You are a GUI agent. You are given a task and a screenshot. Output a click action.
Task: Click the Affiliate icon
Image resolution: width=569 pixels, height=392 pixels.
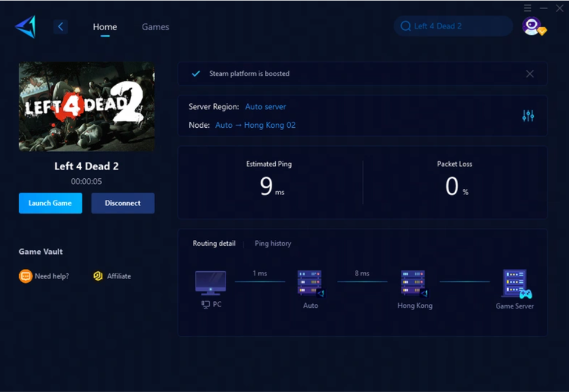pos(98,276)
